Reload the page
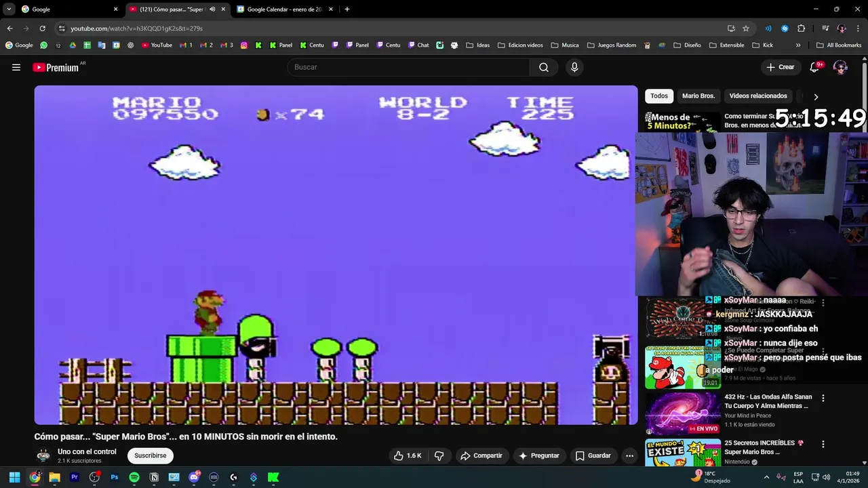 point(42,28)
